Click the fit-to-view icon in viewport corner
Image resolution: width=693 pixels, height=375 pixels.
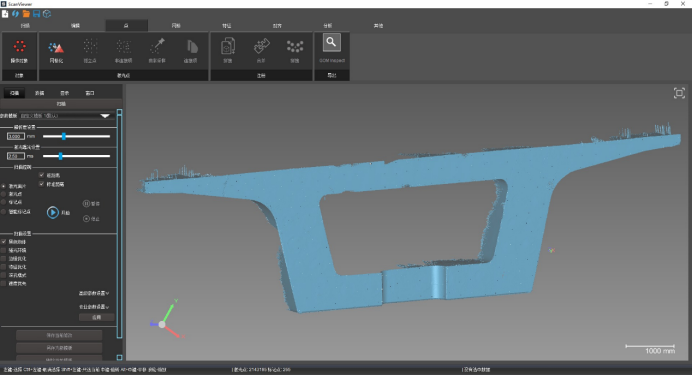point(679,93)
